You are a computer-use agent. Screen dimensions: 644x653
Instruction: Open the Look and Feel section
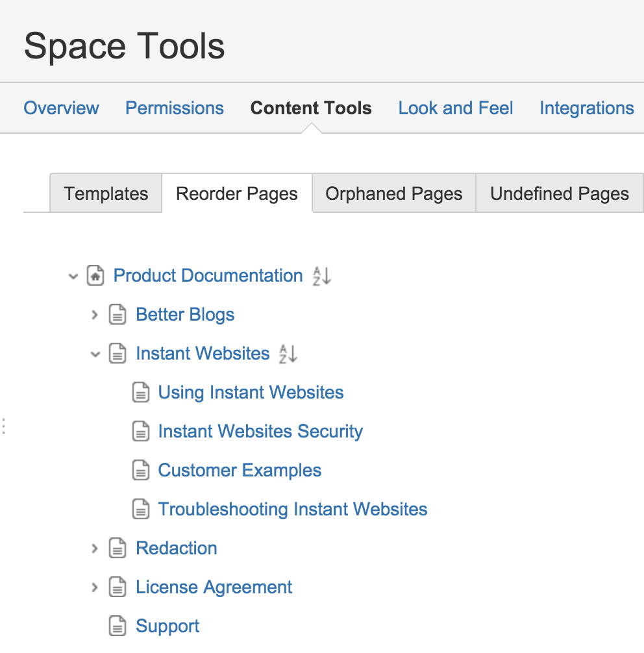click(456, 108)
